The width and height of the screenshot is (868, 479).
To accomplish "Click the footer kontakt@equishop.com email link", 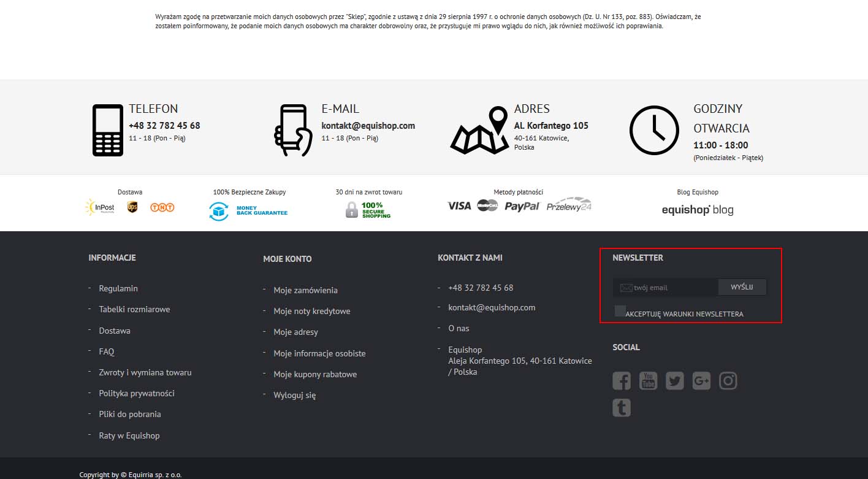I will click(x=492, y=307).
